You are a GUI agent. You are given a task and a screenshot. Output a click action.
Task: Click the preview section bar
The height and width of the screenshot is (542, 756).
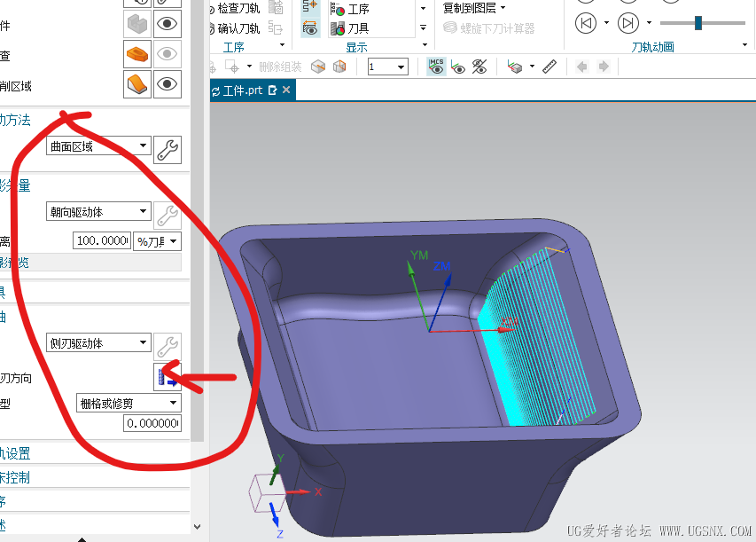pyautogui.click(x=90, y=263)
